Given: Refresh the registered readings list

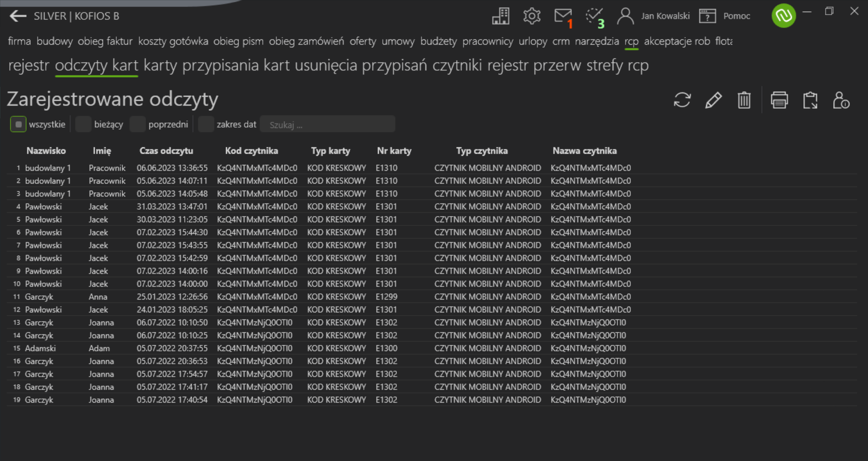Looking at the screenshot, I should click(682, 100).
